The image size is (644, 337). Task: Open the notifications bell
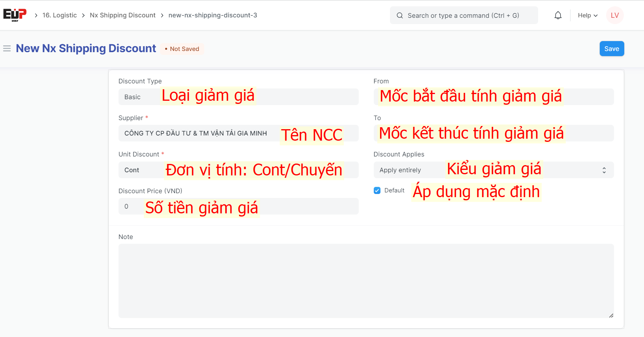coord(557,15)
